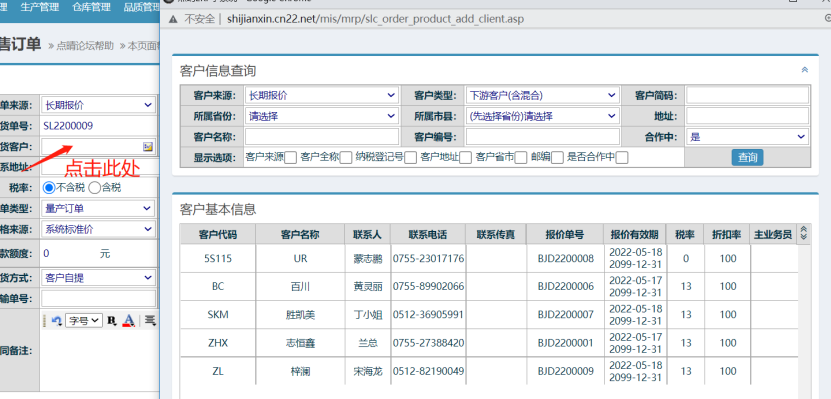
Task: Toggle bold text in the remarks editor
Action: 112,320
